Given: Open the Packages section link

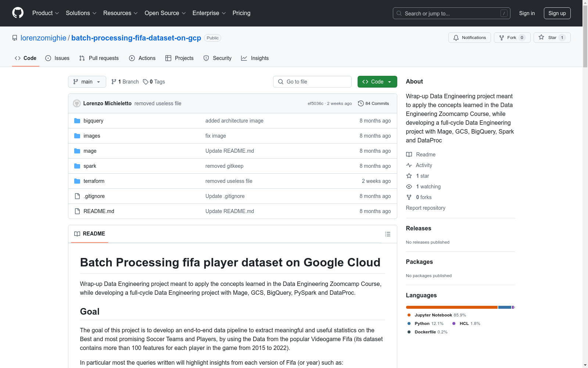Looking at the screenshot, I should pos(419,262).
